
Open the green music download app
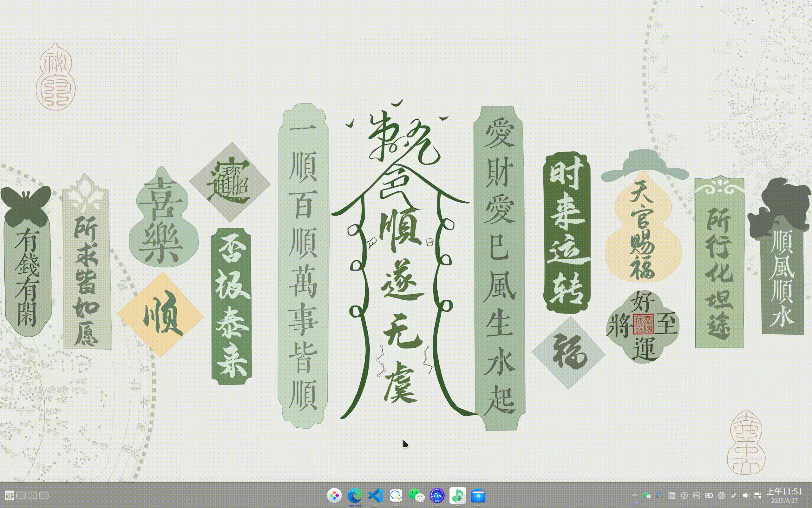pyautogui.click(x=458, y=495)
